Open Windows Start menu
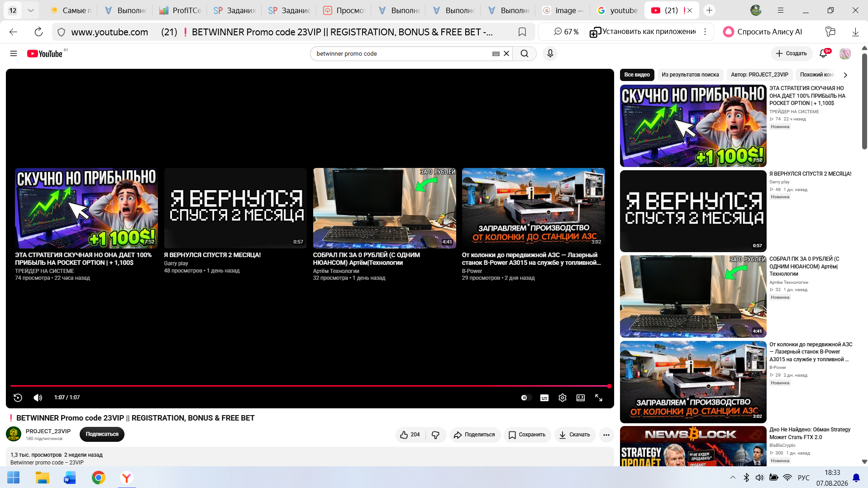 click(x=14, y=478)
